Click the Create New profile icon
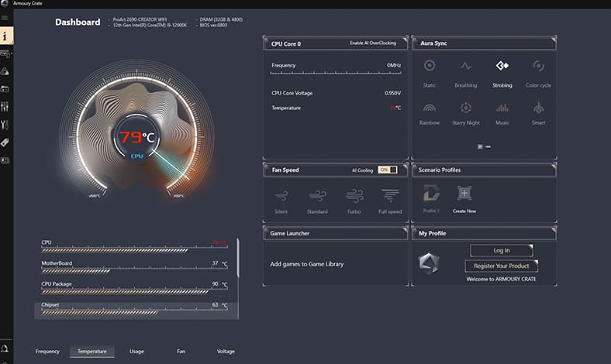Image resolution: width=611 pixels, height=364 pixels. (x=464, y=193)
